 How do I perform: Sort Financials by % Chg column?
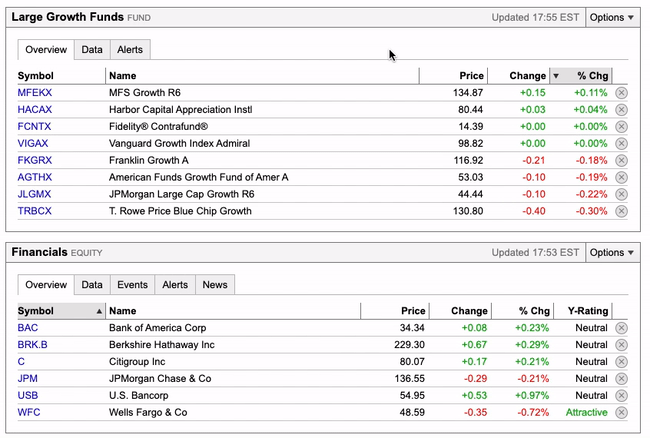click(x=522, y=311)
